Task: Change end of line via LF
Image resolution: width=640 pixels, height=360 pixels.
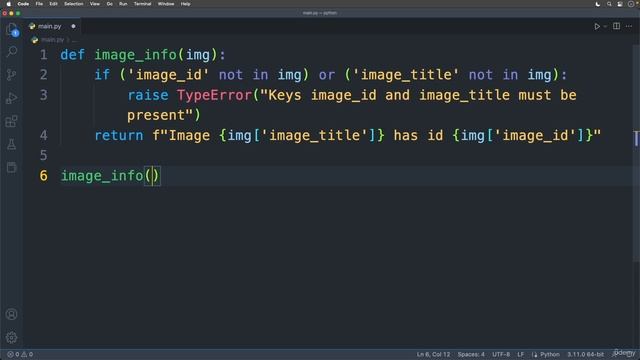Action: click(520, 354)
